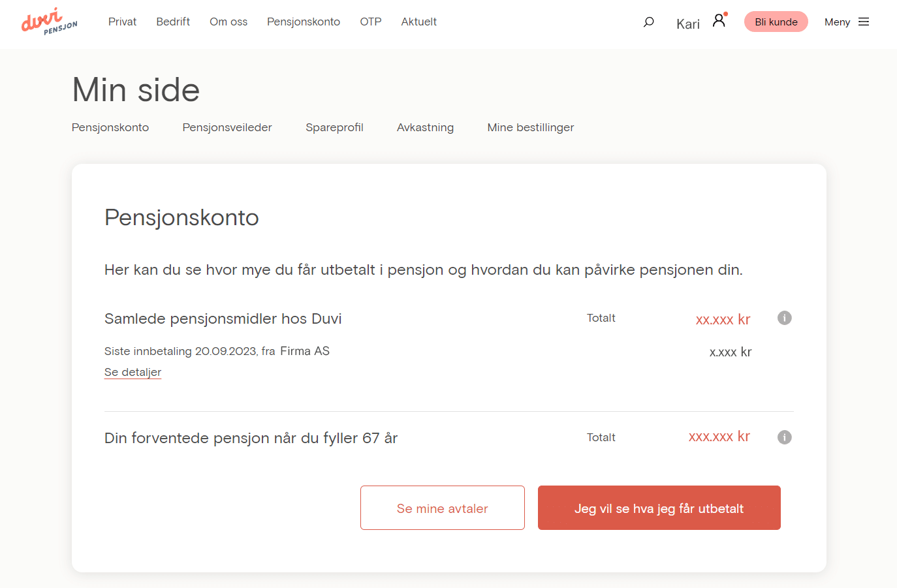Viewport: 897px width, 588px height.
Task: Click the user profile icon beside Kari
Action: [x=719, y=20]
